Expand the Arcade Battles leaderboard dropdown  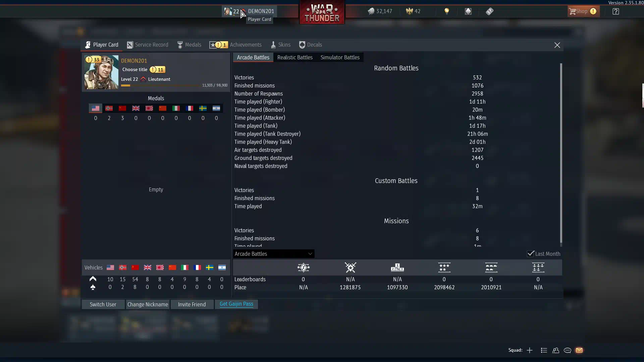coord(274,254)
